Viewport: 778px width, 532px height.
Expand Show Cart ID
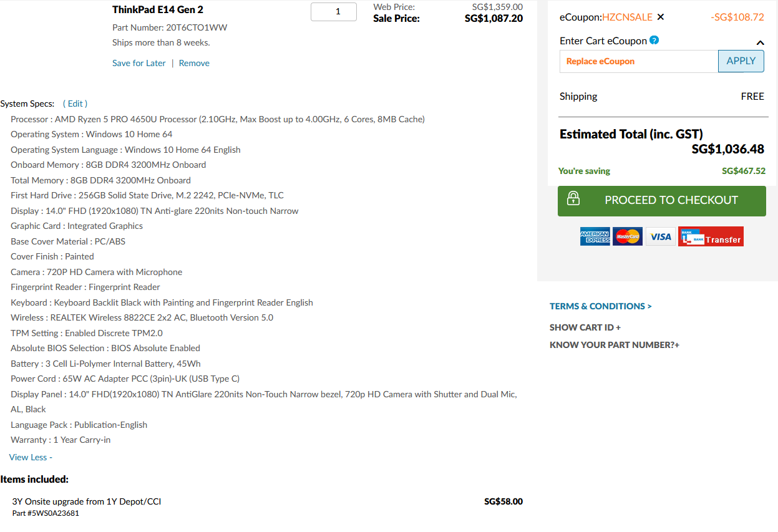coord(585,327)
